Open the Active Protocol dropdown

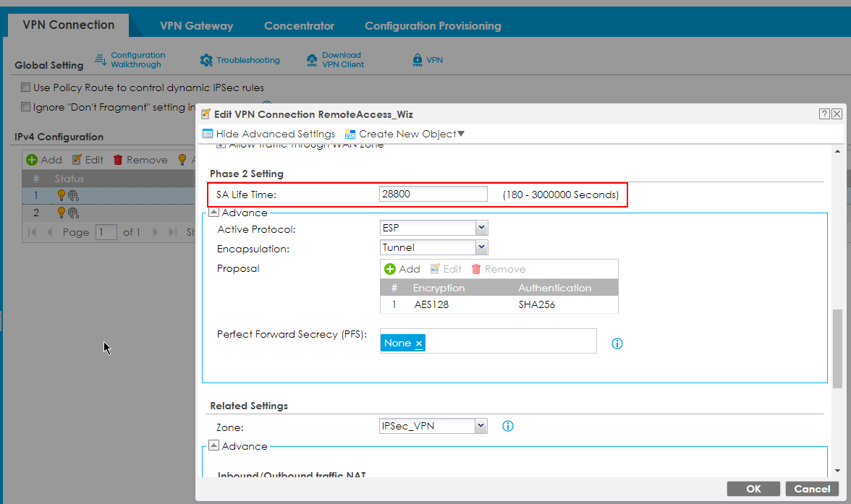click(x=481, y=228)
